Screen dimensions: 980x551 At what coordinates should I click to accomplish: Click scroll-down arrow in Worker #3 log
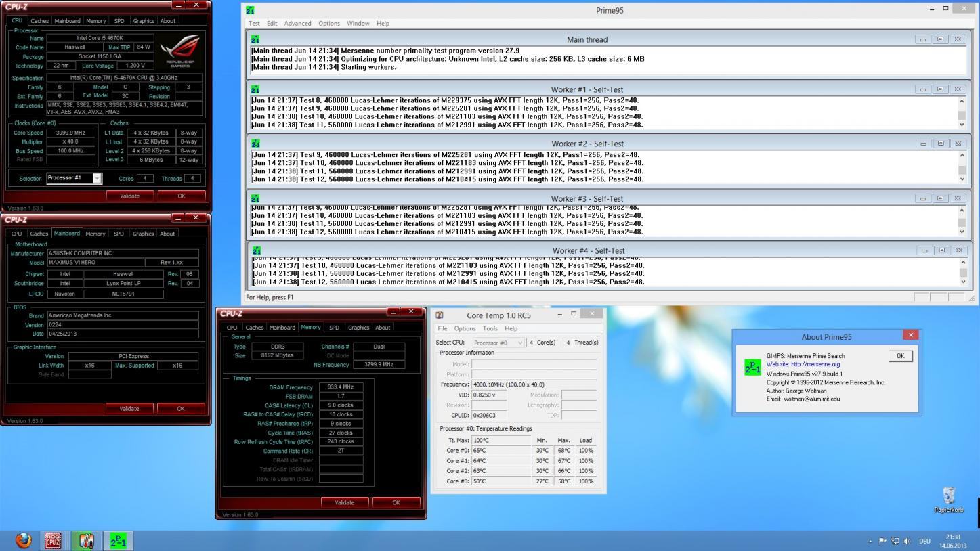pyautogui.click(x=962, y=232)
